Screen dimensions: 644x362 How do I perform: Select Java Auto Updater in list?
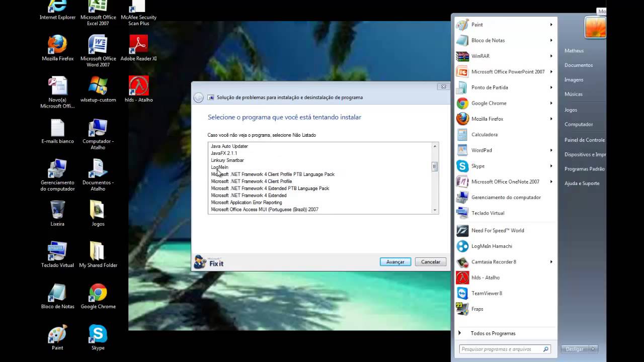[x=229, y=146]
